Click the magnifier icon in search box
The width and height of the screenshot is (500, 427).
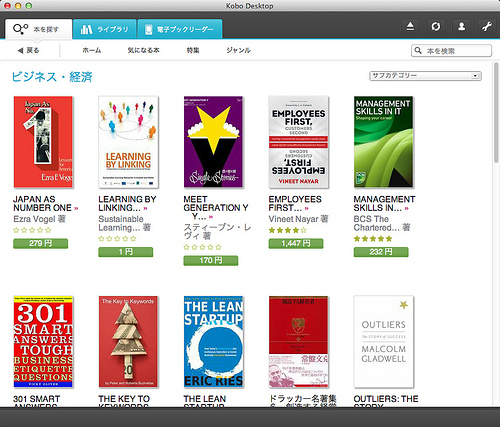(x=418, y=51)
